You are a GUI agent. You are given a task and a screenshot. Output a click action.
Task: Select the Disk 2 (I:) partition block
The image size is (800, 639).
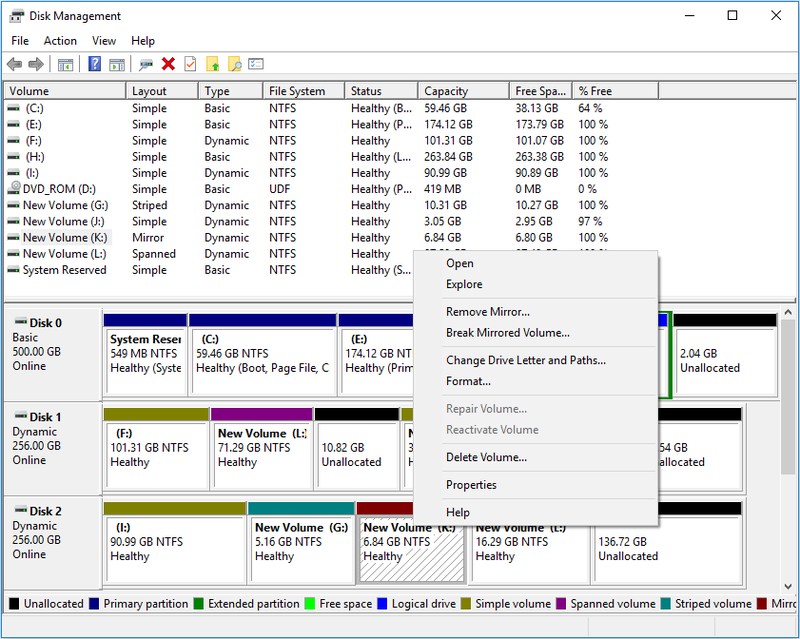point(174,543)
